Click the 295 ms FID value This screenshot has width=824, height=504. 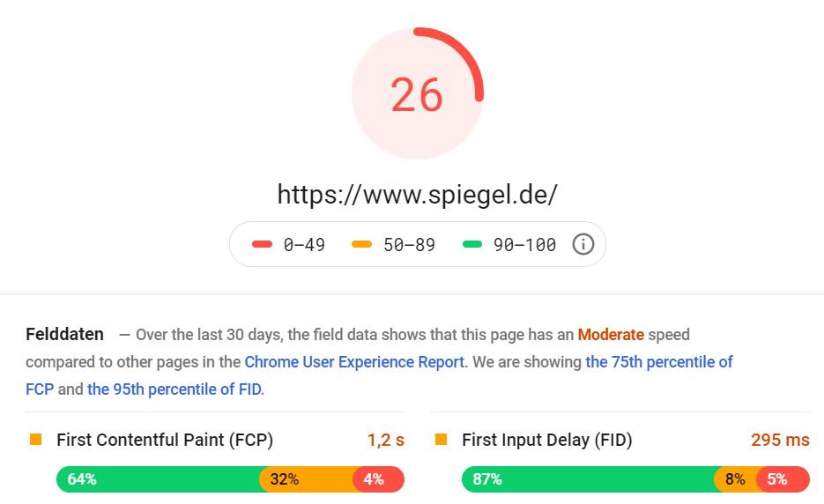point(781,440)
